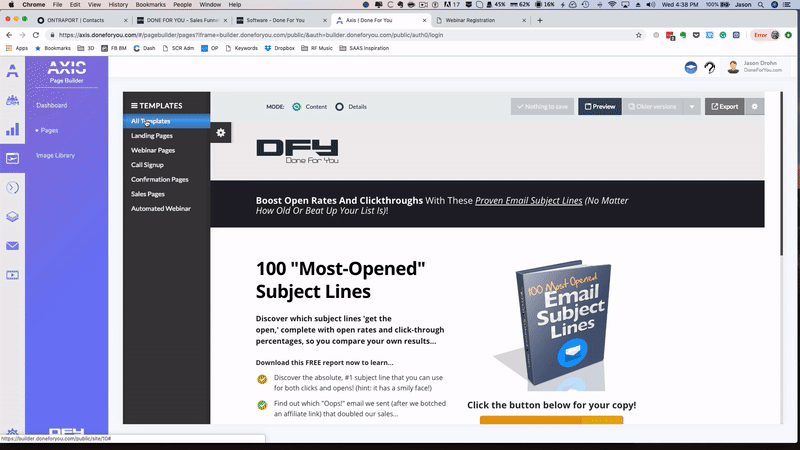Screen dimensions: 800x450
Task: Open the RF Music bookmark folder
Action: point(317,48)
